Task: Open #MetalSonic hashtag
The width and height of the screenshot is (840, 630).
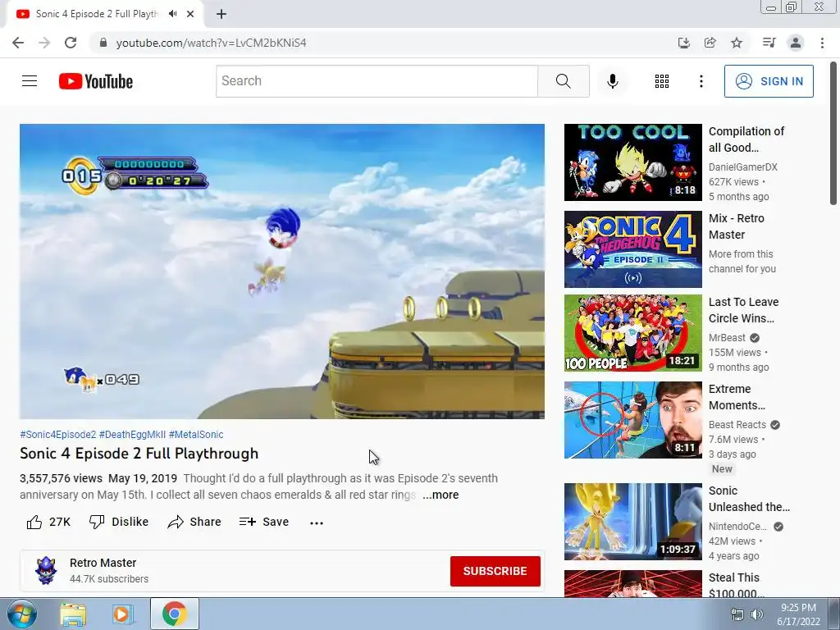Action: point(196,435)
